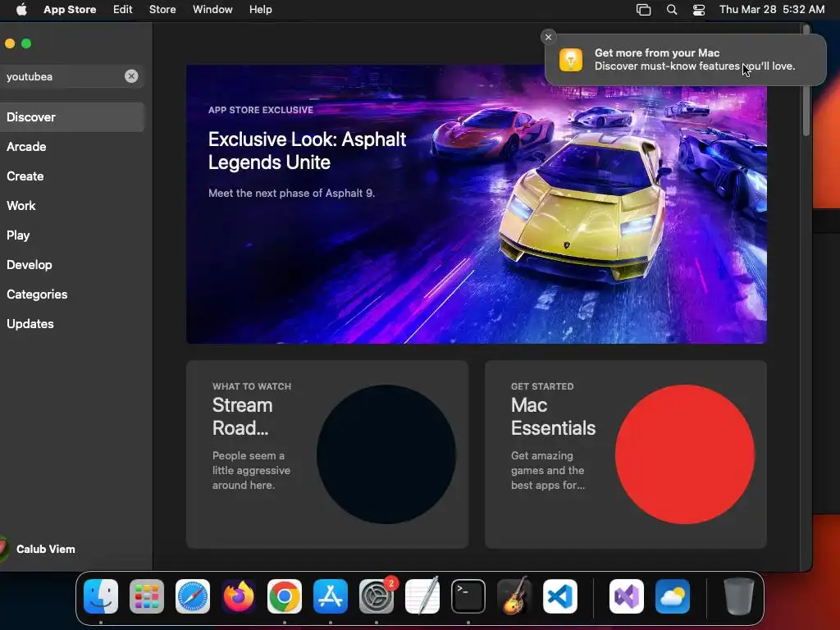Select Discover in the sidebar

72,117
